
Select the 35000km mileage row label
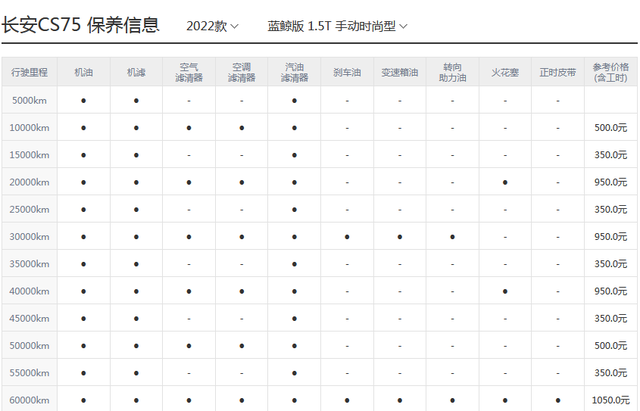point(29,264)
